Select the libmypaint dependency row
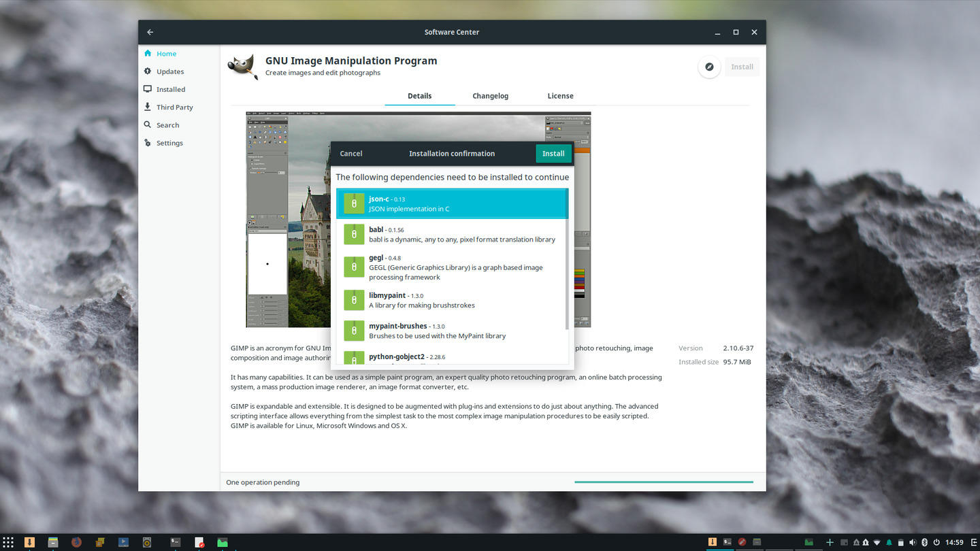 (x=452, y=300)
